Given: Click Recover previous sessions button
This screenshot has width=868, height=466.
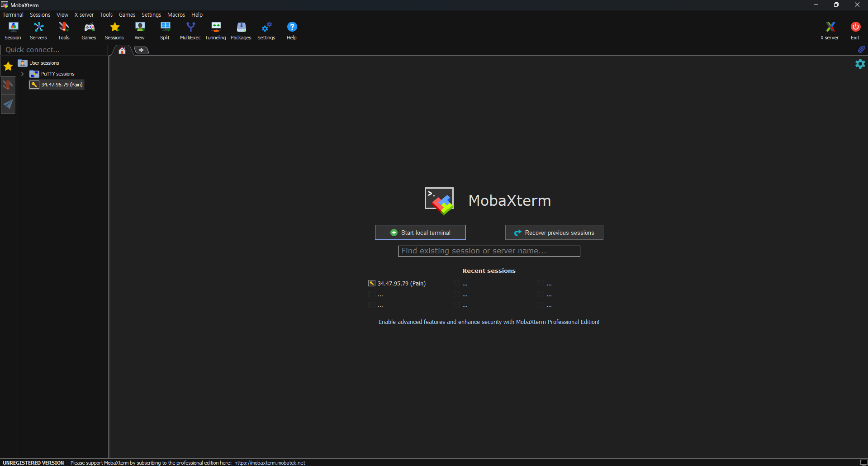Looking at the screenshot, I should coord(554,233).
